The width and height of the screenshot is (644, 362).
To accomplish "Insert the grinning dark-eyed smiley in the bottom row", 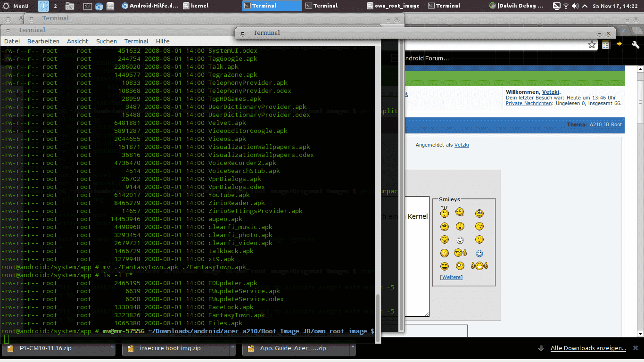I will [444, 266].
